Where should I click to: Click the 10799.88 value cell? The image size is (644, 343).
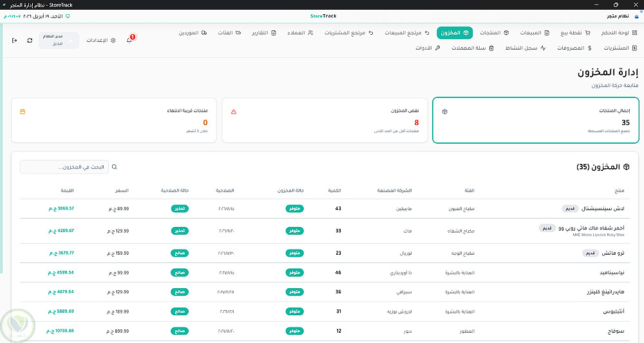point(60,331)
